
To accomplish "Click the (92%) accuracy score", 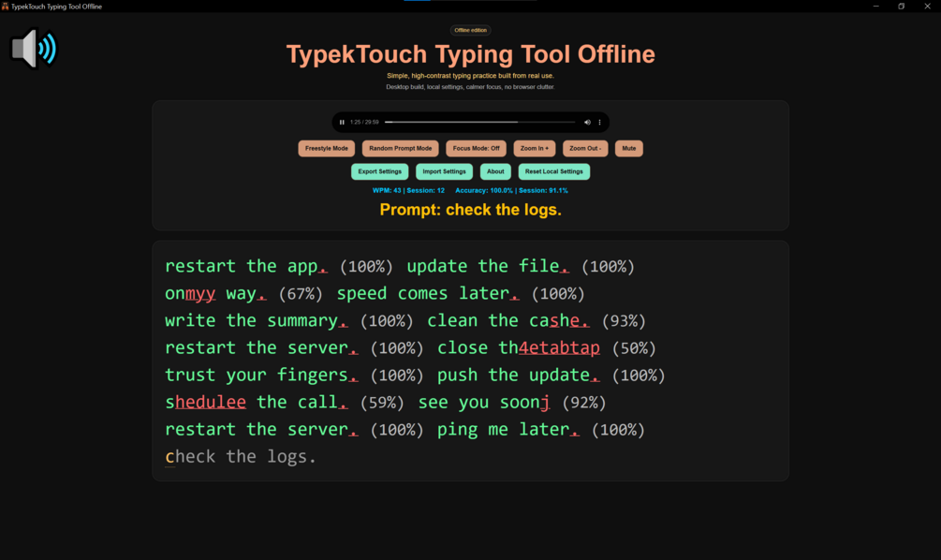I will click(x=584, y=402).
